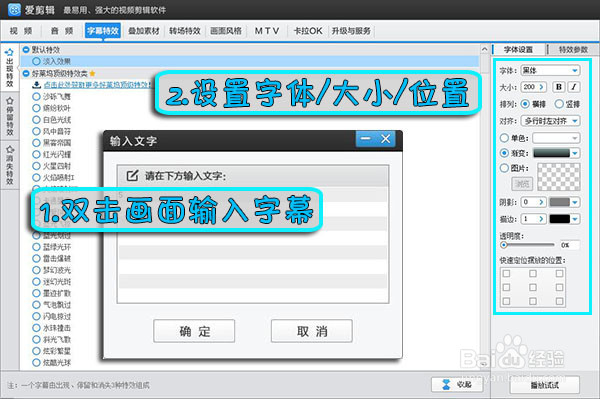Open the 单色 color dropdown
Screen dimensions: 600x399
pos(556,138)
